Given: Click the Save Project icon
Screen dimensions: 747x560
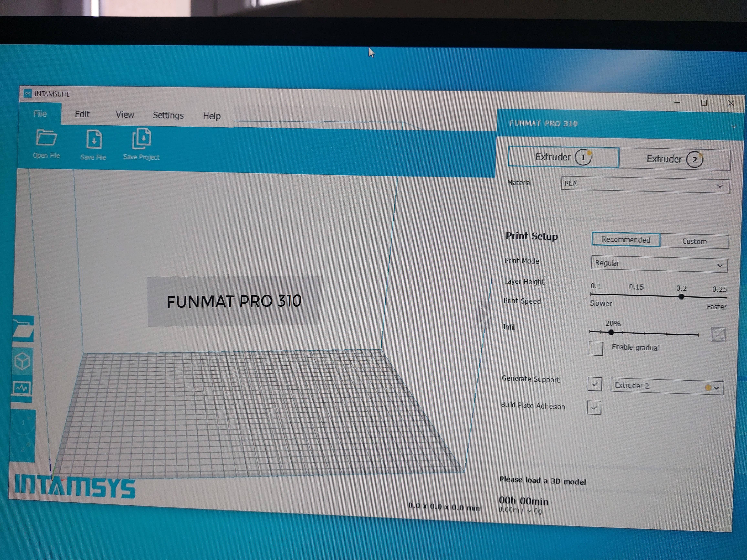Looking at the screenshot, I should pos(142,138).
